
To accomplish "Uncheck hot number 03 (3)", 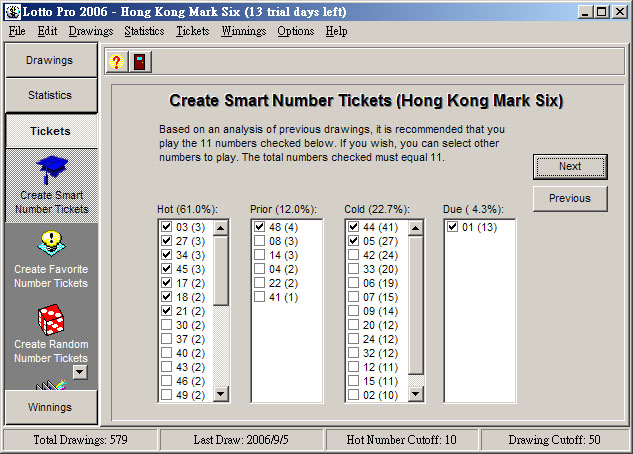I will tap(166, 228).
